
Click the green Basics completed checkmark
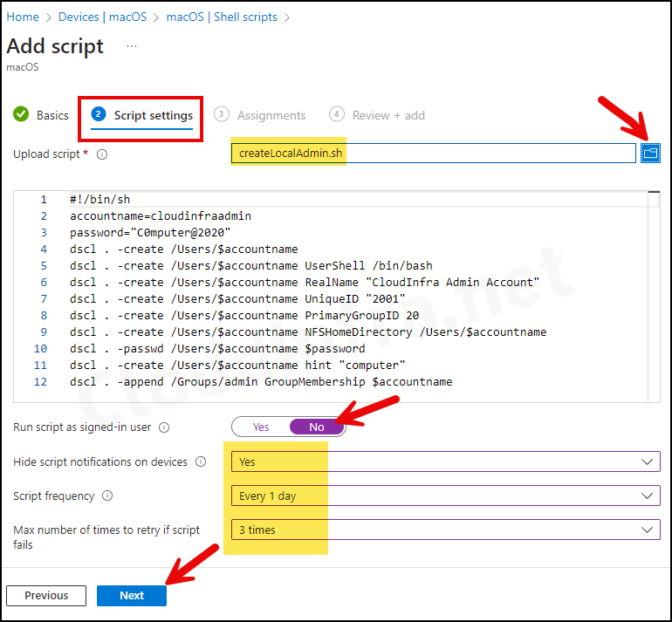tap(21, 114)
